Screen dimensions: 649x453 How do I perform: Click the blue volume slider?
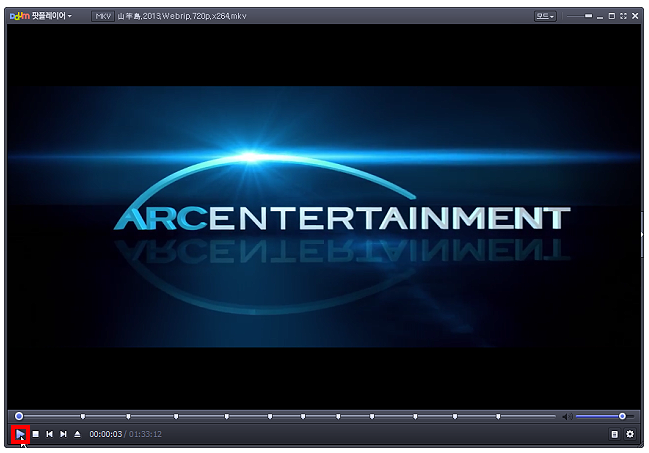coord(604,416)
